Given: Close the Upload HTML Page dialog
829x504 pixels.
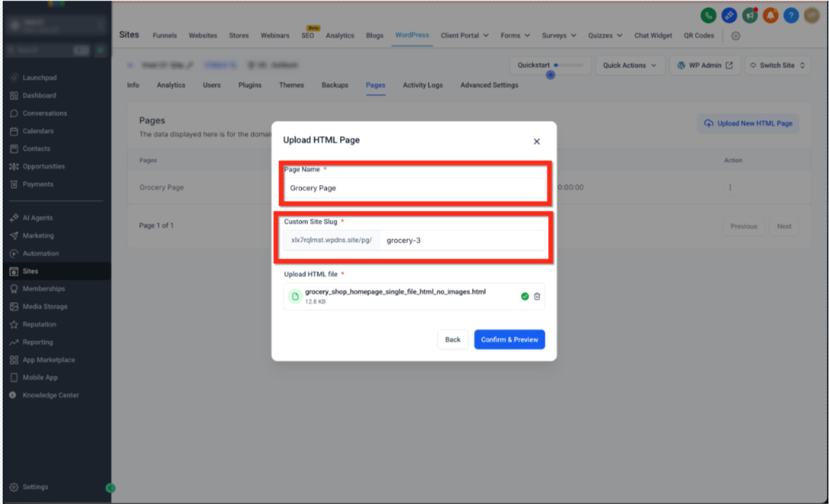Looking at the screenshot, I should [537, 141].
